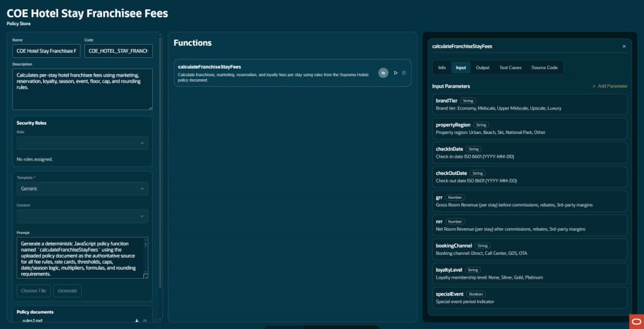644x329 pixels.
Task: Open the nrr parameter row
Action: (530, 225)
